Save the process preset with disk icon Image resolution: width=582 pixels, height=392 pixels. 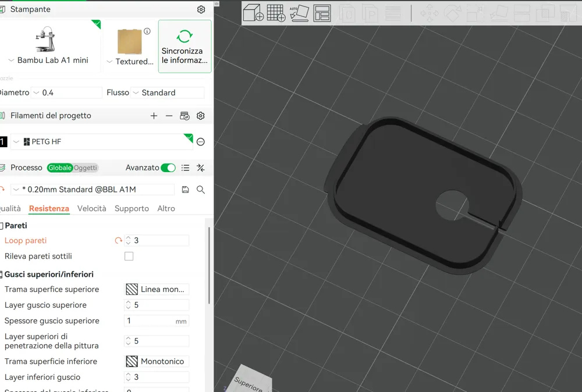pos(185,190)
